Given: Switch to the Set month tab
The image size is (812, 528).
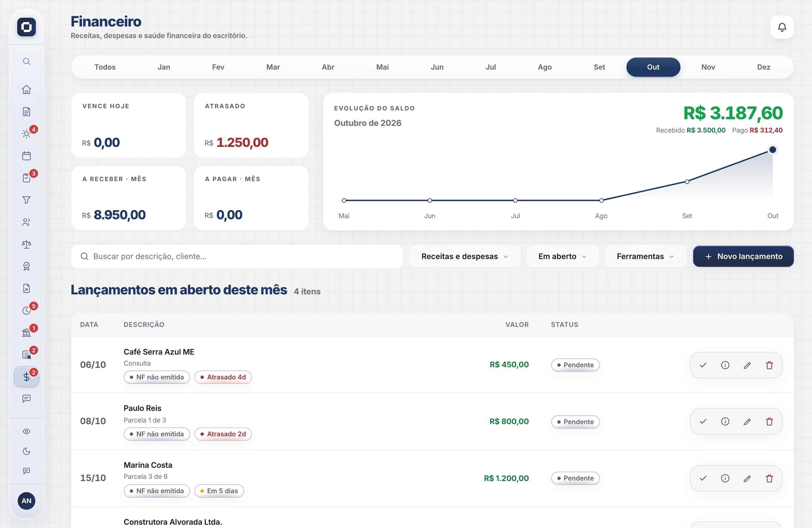Looking at the screenshot, I should (x=599, y=67).
